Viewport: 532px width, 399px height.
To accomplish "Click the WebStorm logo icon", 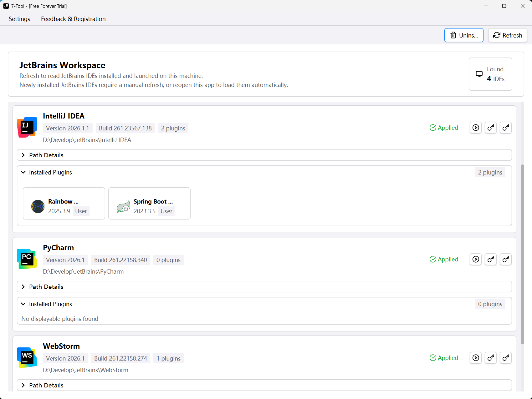I will [27, 357].
